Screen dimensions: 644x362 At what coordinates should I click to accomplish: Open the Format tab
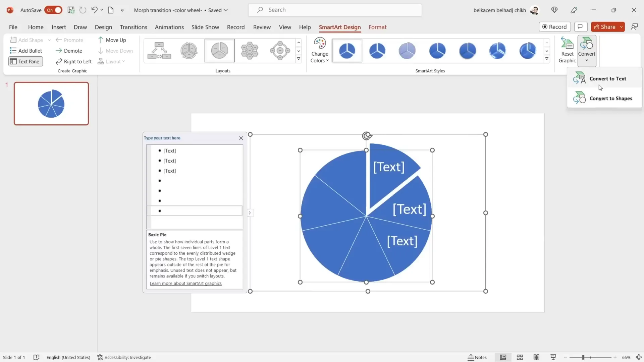377,27
